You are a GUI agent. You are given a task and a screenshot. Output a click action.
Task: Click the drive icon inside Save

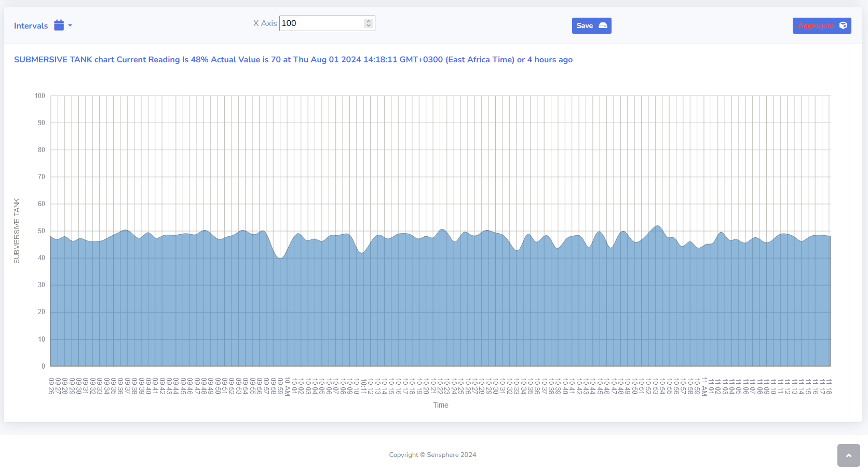[x=603, y=25]
